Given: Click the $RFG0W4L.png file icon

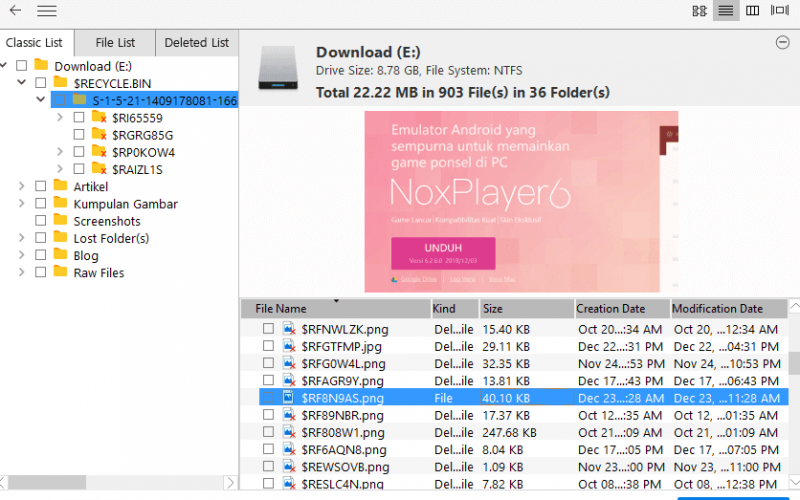Looking at the screenshot, I should click(x=289, y=363).
